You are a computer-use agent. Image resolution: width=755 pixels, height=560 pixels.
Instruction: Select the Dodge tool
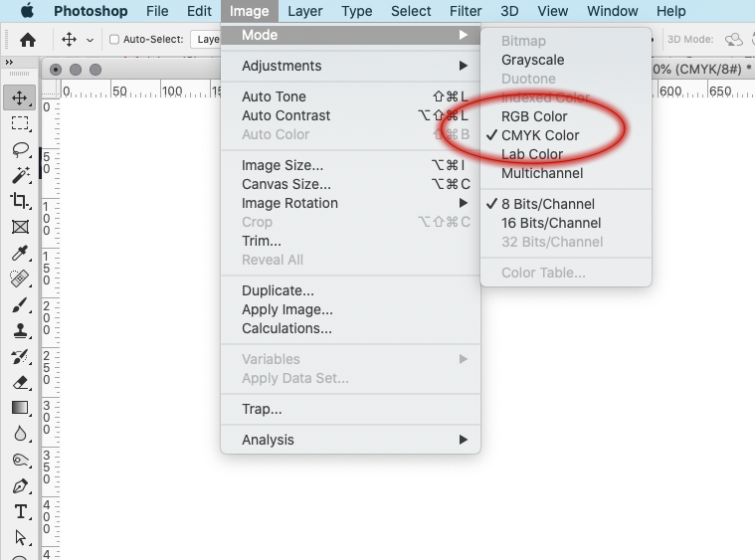tap(20, 461)
